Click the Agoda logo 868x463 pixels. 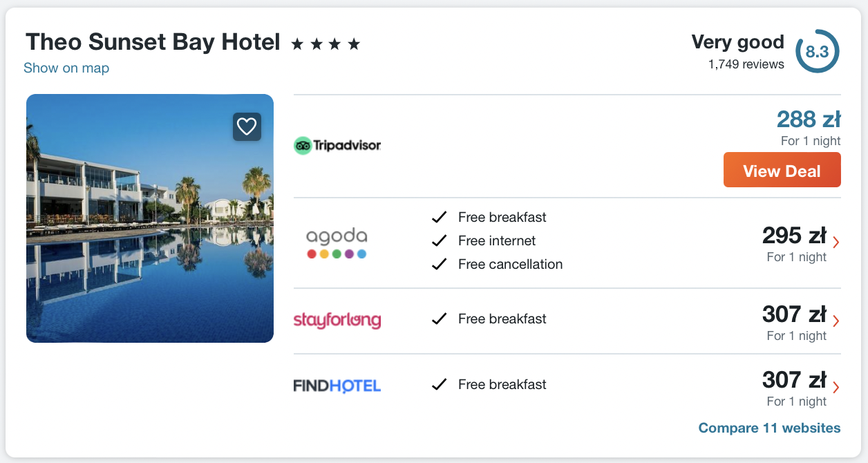click(337, 243)
